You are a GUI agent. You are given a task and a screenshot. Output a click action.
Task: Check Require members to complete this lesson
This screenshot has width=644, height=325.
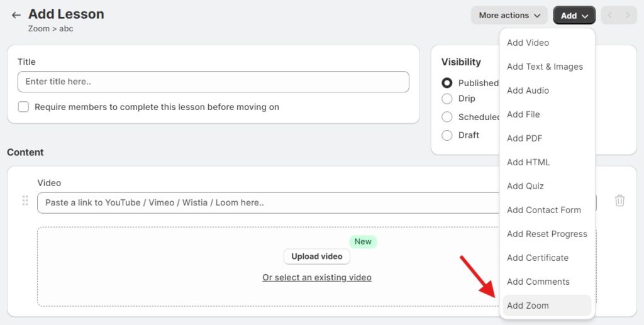click(x=23, y=107)
